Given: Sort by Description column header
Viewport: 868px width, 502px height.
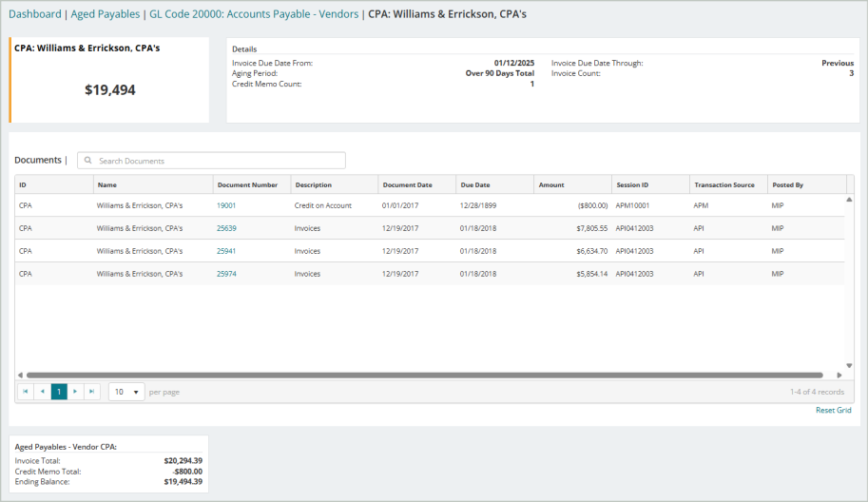Looking at the screenshot, I should coord(335,184).
